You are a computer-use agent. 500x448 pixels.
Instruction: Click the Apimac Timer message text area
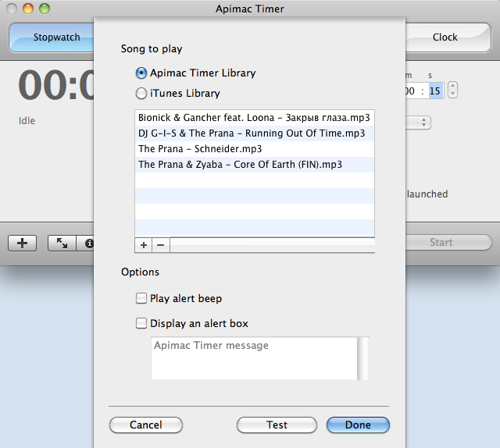tap(254, 358)
